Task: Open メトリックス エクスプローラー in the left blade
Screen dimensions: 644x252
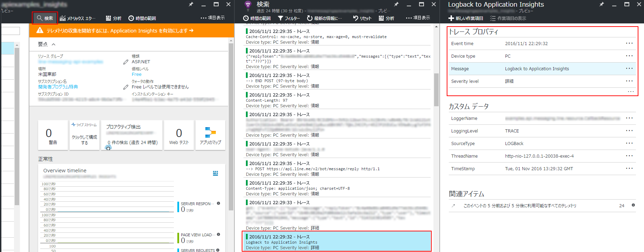Action: [x=77, y=18]
